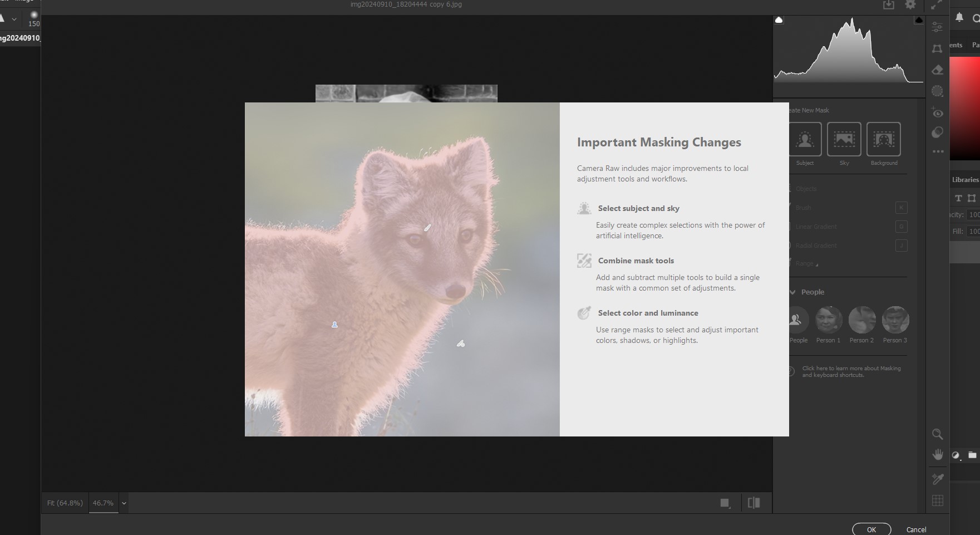Image resolution: width=980 pixels, height=535 pixels.
Task: Select the Crop and transform tool
Action: click(937, 49)
